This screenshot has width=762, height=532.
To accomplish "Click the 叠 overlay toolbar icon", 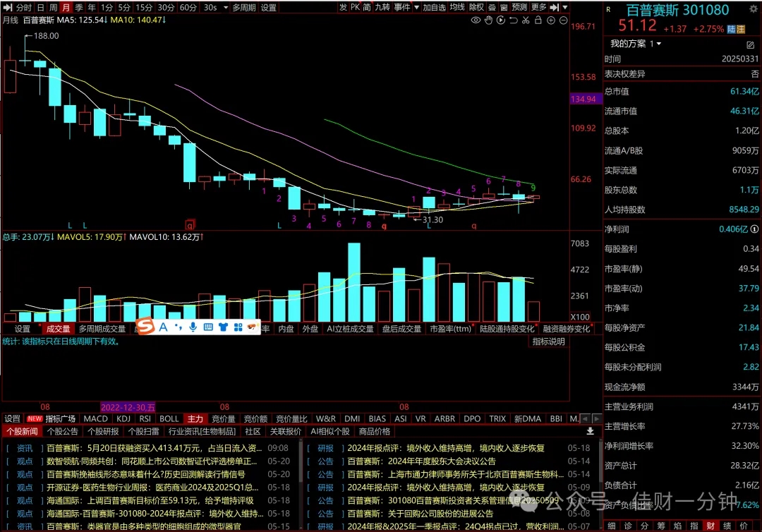I will 492,7.
